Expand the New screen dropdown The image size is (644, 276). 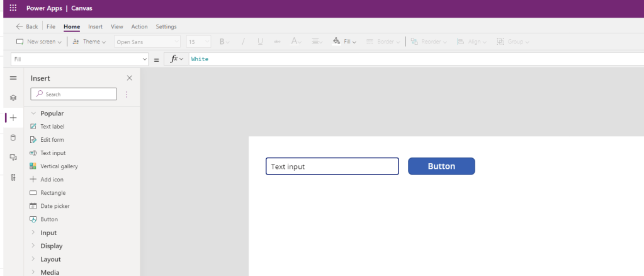click(39, 42)
